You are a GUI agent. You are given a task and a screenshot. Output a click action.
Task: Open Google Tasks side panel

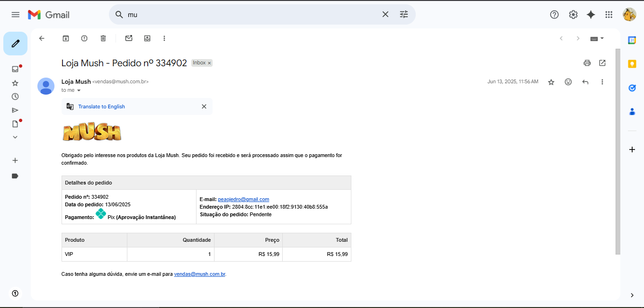click(x=632, y=88)
